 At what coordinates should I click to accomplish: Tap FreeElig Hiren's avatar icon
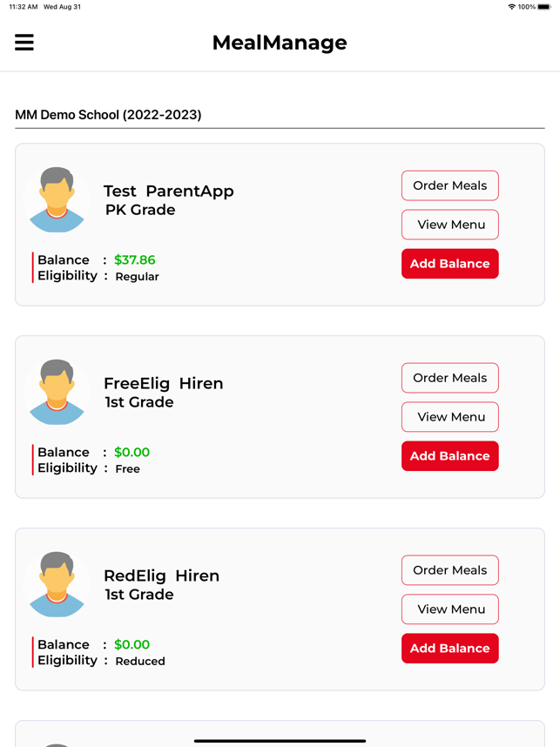point(57,392)
